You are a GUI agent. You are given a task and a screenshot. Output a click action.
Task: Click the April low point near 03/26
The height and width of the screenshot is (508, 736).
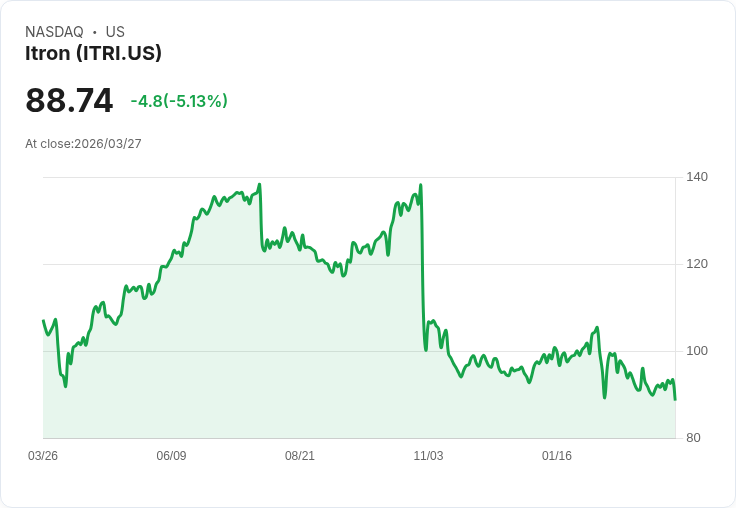66,386
